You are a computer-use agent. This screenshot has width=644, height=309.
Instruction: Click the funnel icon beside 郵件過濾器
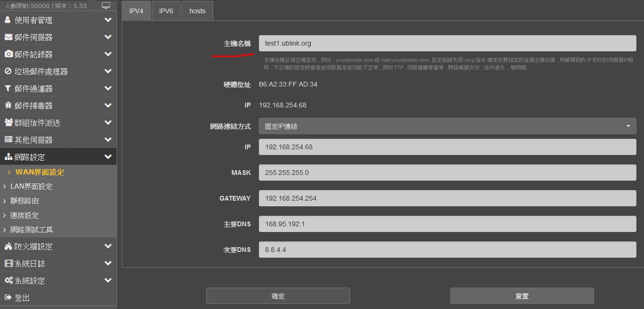coord(8,88)
